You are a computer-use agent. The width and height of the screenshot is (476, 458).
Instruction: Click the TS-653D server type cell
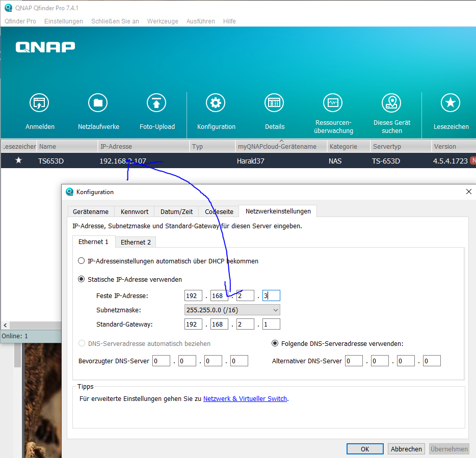(x=386, y=161)
